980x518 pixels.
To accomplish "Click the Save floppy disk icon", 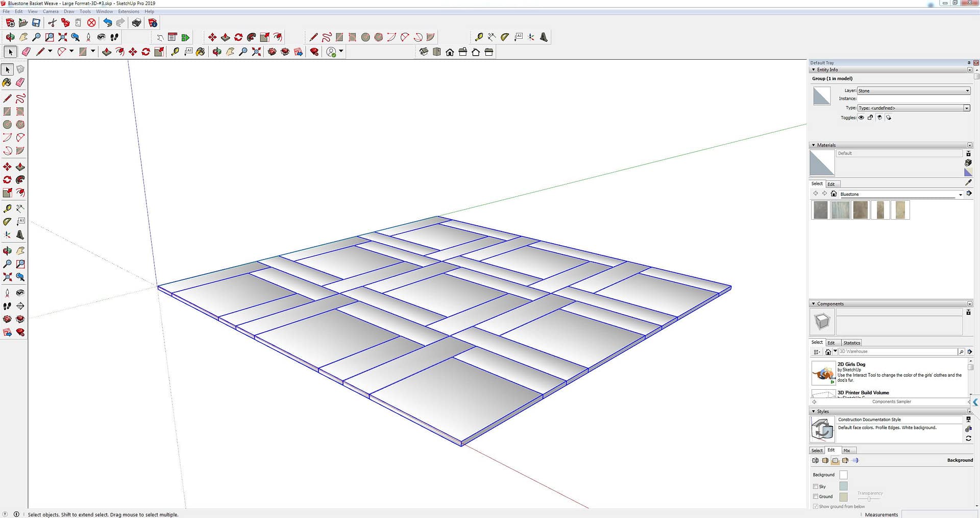I will pyautogui.click(x=36, y=22).
